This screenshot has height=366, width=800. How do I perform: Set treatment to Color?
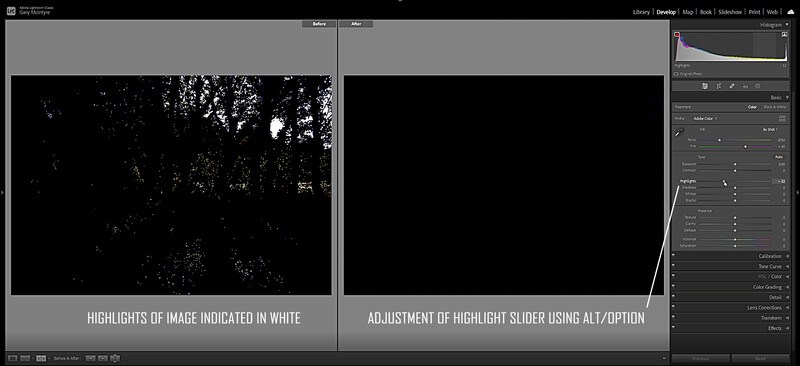(x=752, y=107)
